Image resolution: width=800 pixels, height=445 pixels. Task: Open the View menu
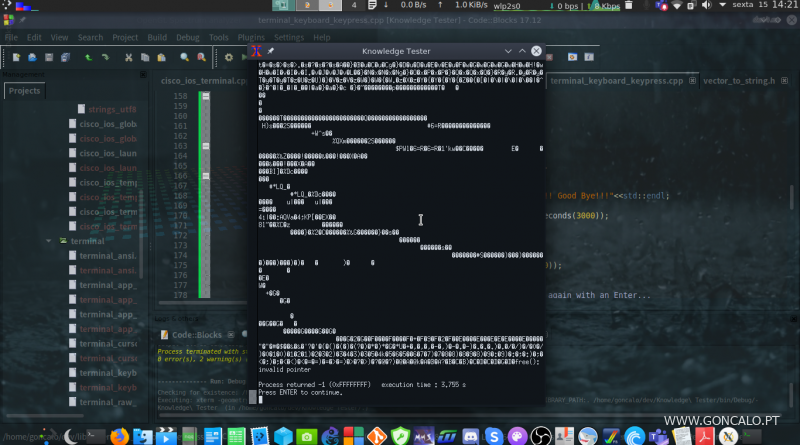pos(59,37)
